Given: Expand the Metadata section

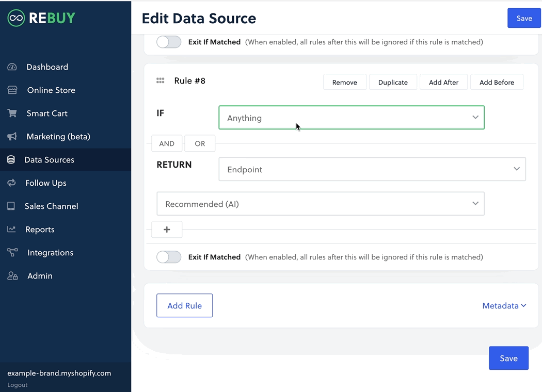Looking at the screenshot, I should [x=504, y=306].
